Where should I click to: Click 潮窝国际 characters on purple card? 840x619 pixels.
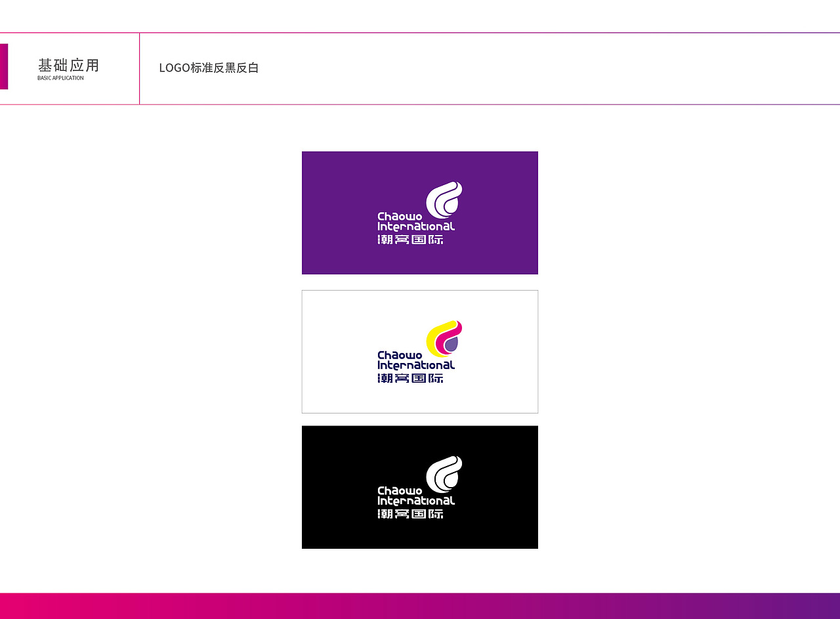(411, 240)
